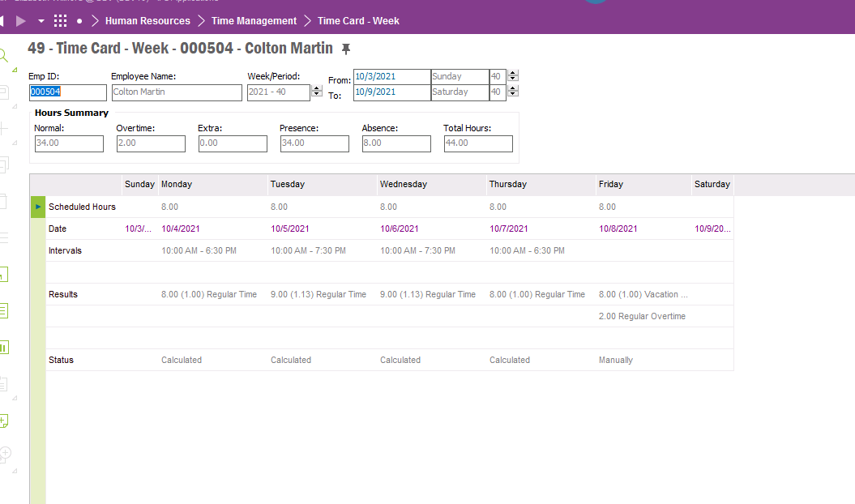The height and width of the screenshot is (504, 855).
Task: Open the navigation history dropdown arrow
Action: (41, 21)
